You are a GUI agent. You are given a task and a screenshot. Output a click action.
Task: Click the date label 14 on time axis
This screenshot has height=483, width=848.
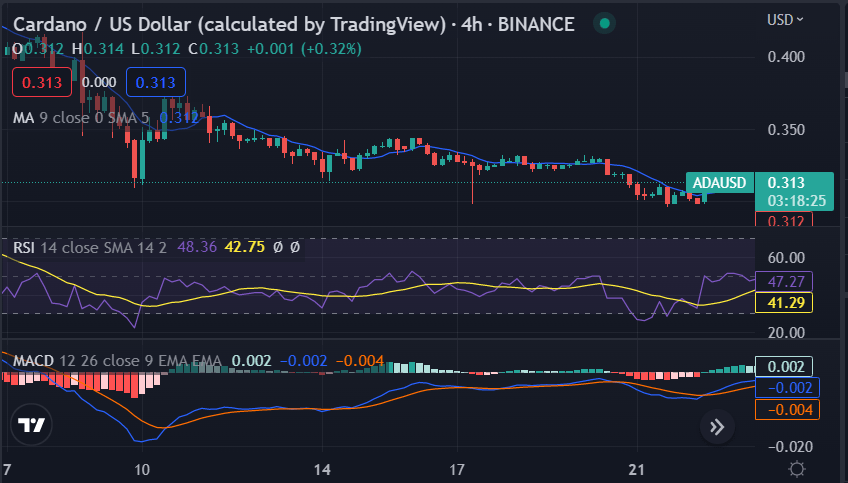click(322, 469)
